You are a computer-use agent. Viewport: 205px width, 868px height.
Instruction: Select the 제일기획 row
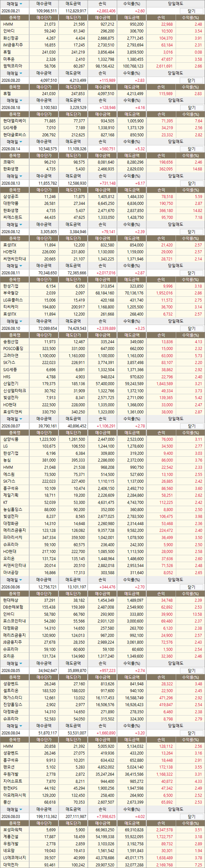(x=102, y=495)
